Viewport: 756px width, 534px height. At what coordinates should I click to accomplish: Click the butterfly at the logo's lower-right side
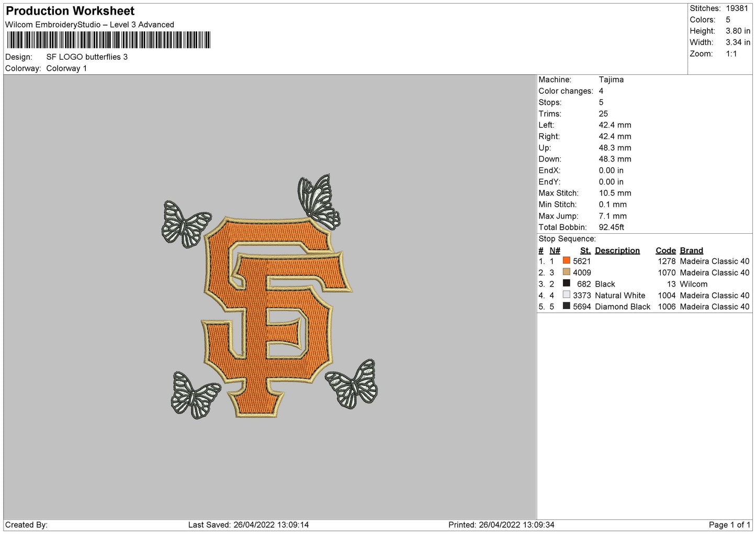(352, 383)
